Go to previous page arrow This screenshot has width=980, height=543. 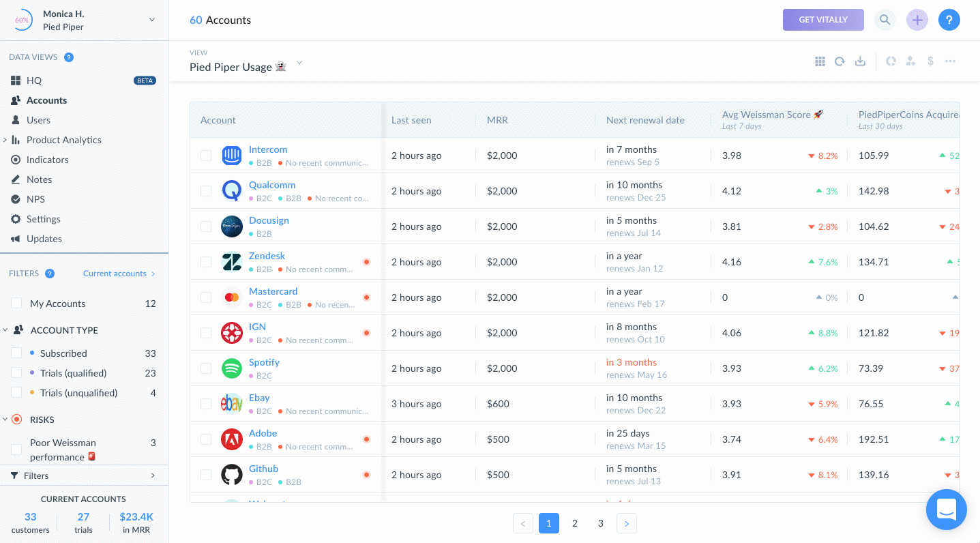point(523,523)
